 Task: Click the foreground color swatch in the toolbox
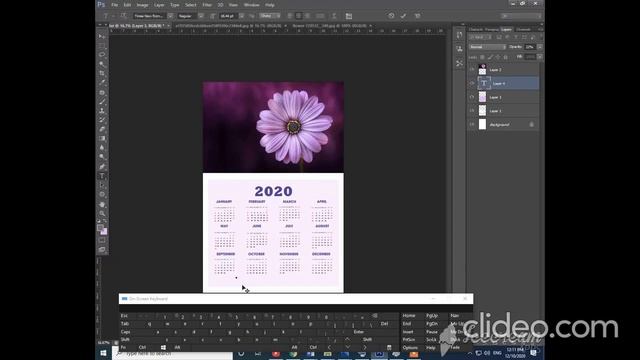pyautogui.click(x=100, y=228)
